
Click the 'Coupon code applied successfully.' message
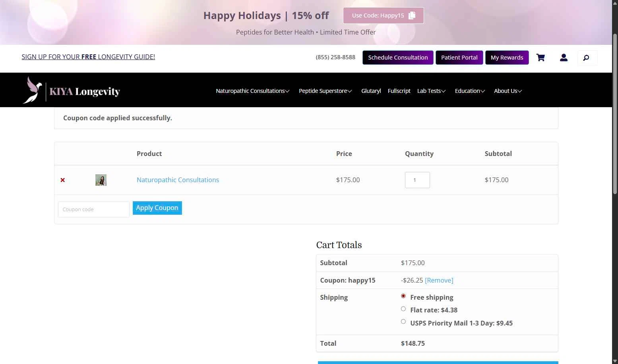(118, 118)
